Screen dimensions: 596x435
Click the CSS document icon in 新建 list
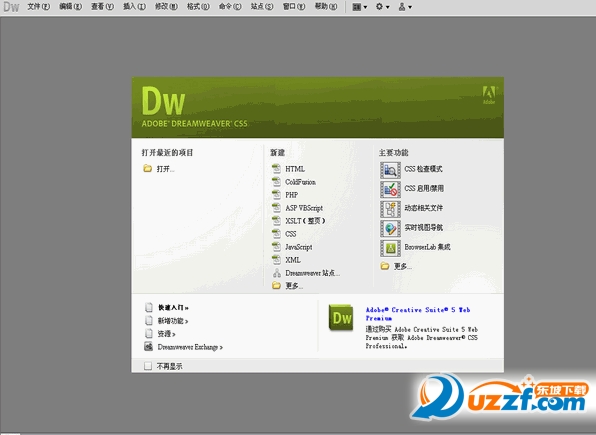[x=276, y=233]
